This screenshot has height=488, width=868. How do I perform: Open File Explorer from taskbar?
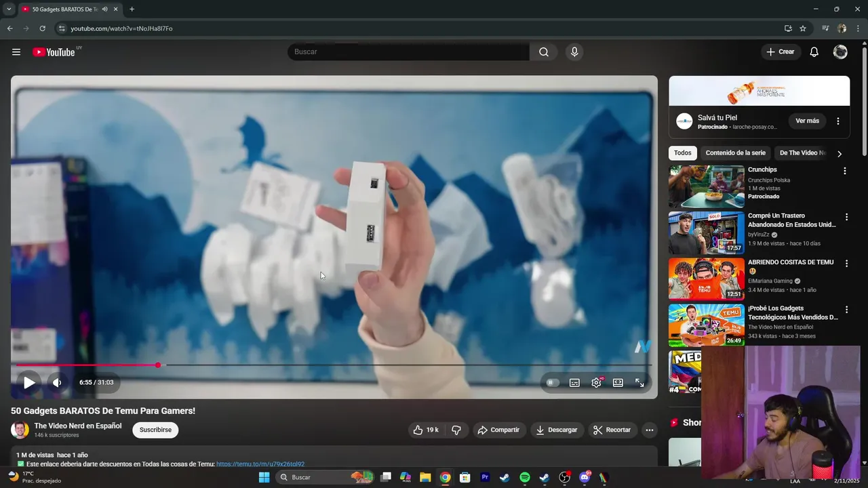(x=425, y=477)
